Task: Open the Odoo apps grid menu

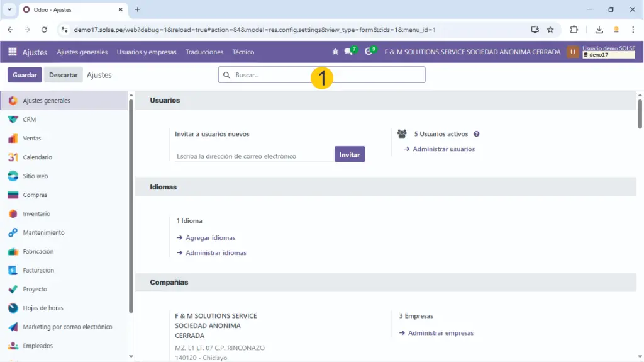Action: point(13,52)
